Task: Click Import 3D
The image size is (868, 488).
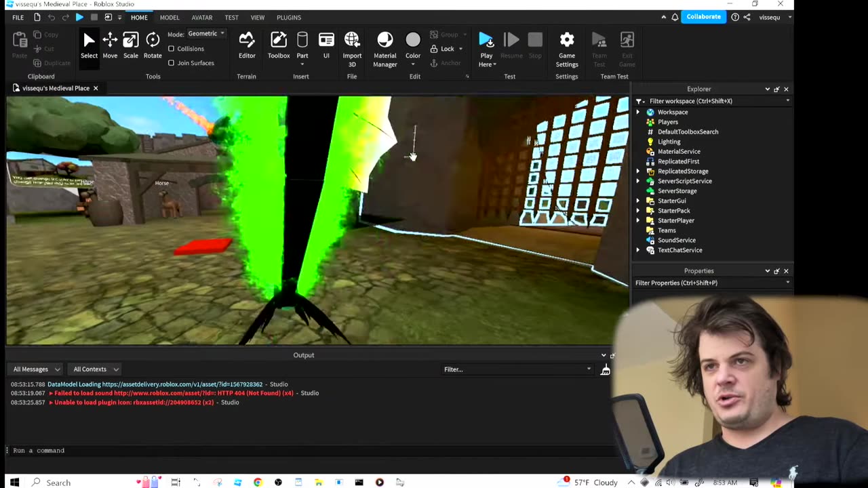Action: click(352, 49)
